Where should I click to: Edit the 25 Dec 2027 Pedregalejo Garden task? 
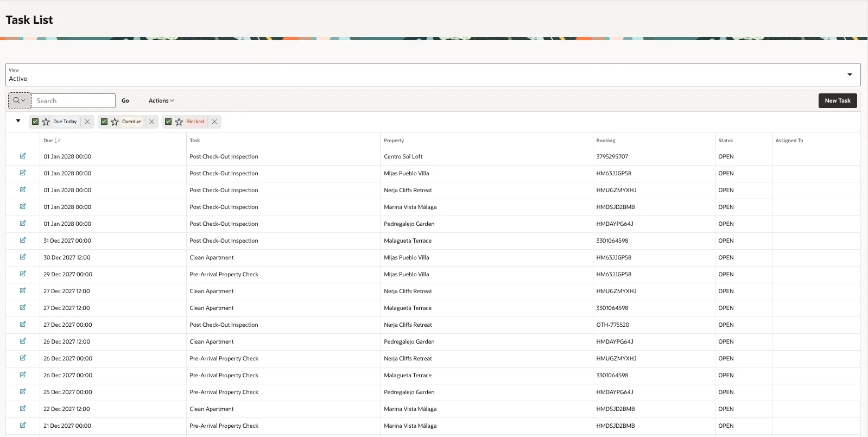coord(23,392)
